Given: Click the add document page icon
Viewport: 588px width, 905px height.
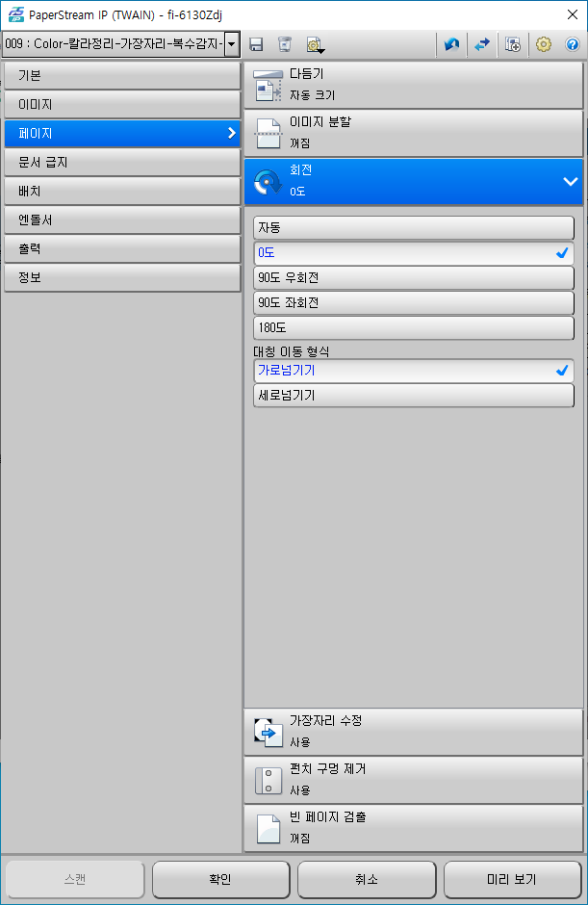Looking at the screenshot, I should tap(513, 44).
